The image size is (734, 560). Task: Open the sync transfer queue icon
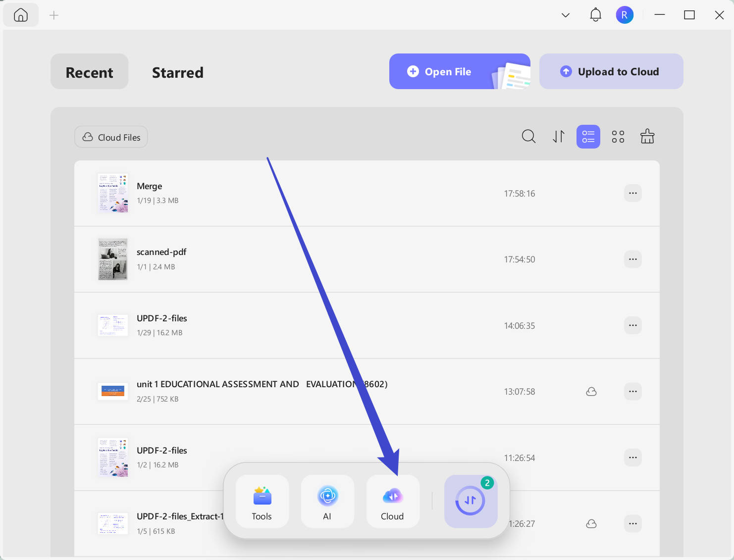pos(471,501)
